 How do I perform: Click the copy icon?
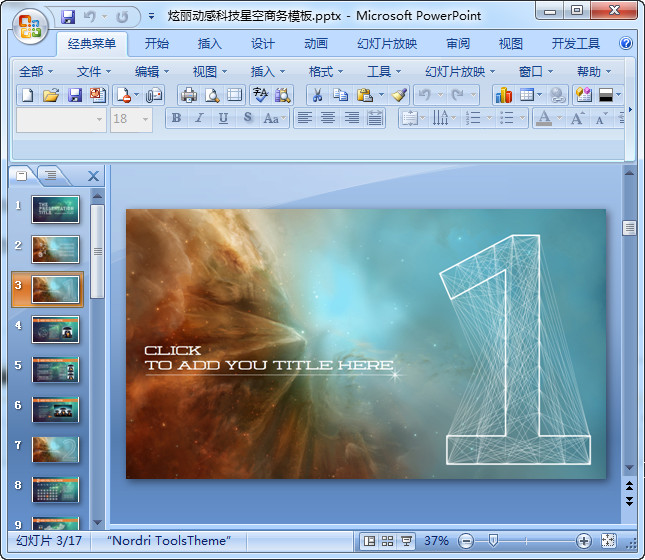[x=340, y=95]
